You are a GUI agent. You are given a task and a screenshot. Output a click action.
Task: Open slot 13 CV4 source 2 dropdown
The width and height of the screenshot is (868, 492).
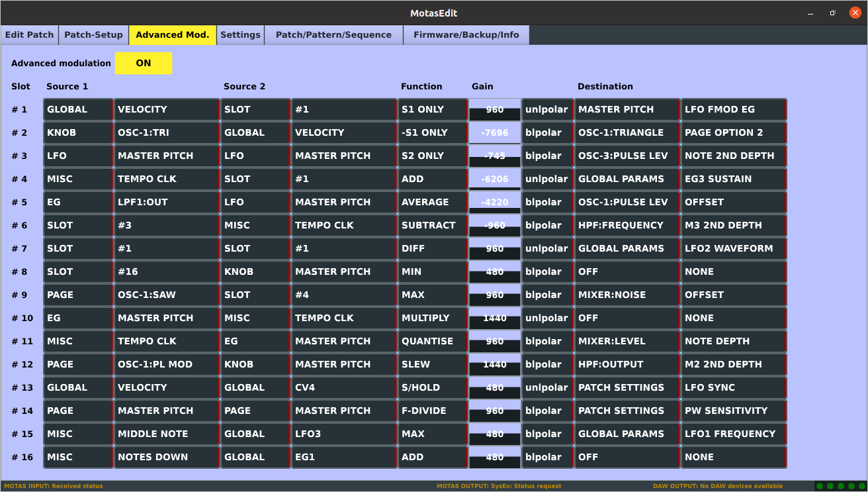coord(344,388)
